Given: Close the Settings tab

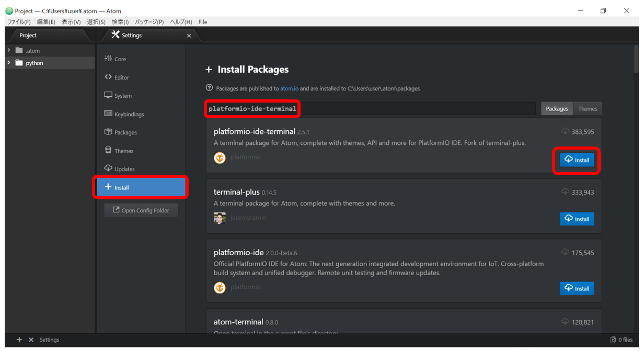Looking at the screenshot, I should (189, 36).
